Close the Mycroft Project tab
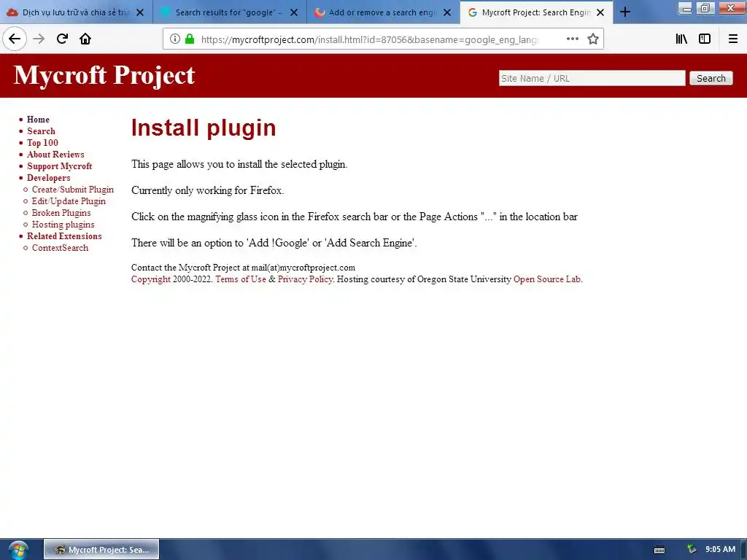 pos(600,12)
